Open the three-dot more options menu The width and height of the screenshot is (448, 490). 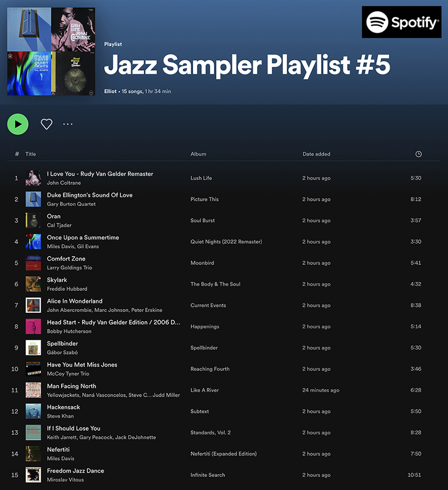[67, 124]
